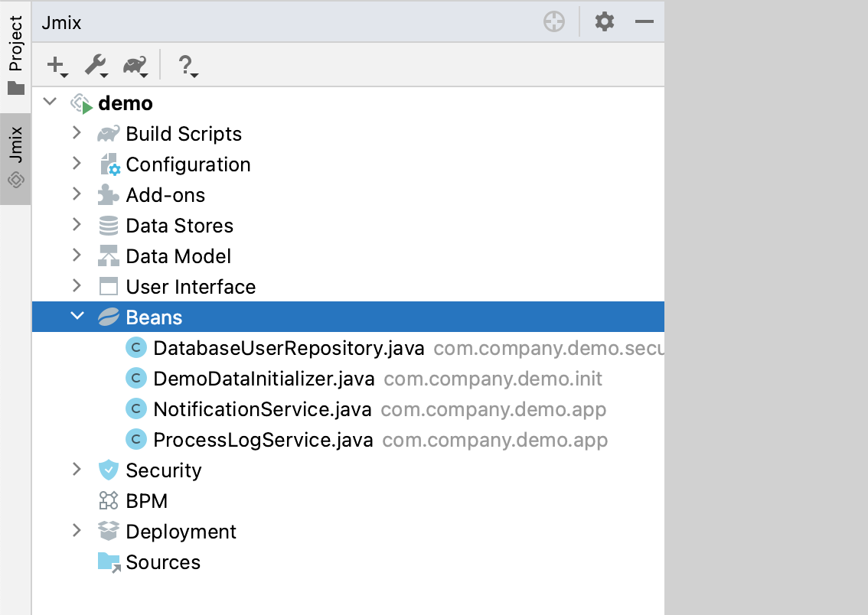Click the Sources folder icon

tap(109, 562)
